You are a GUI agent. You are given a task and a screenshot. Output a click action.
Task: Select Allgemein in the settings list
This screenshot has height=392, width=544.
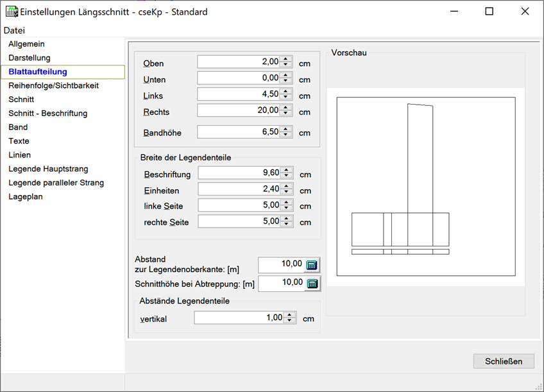tap(26, 44)
